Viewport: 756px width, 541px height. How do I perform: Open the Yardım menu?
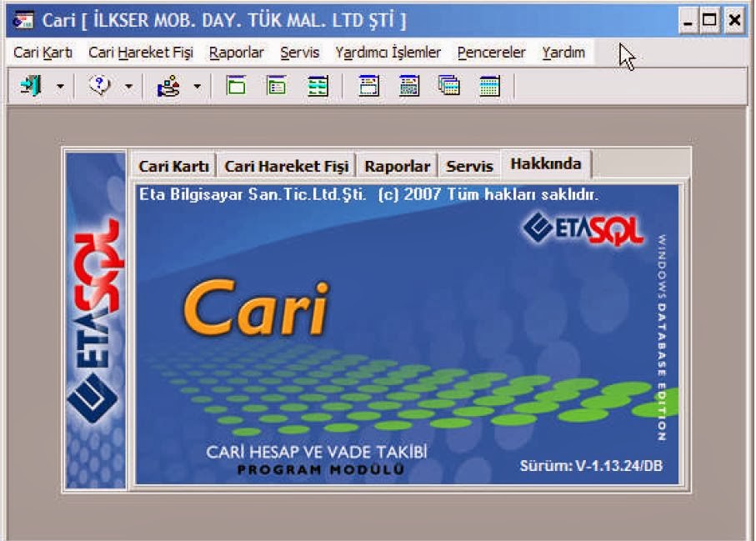pos(563,52)
